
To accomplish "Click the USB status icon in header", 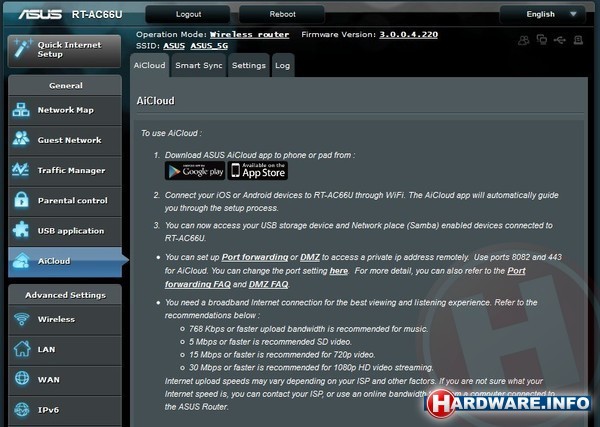I will (x=559, y=40).
